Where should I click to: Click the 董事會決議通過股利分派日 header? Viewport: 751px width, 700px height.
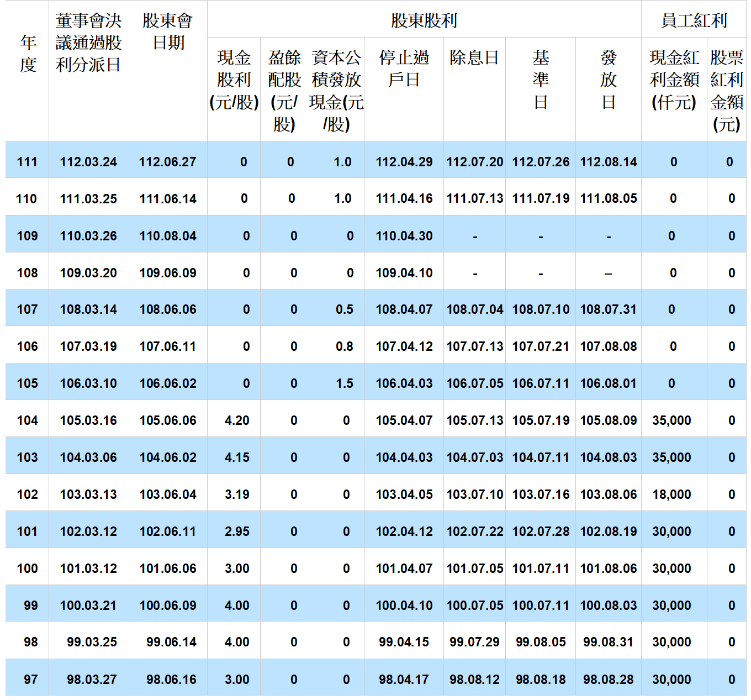click(x=88, y=43)
